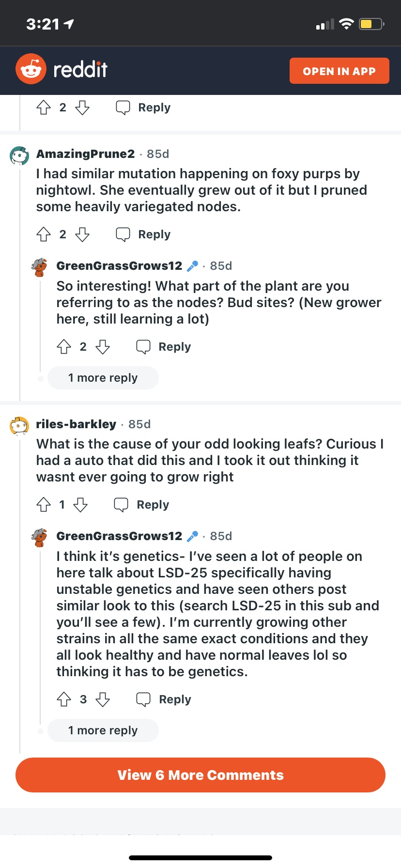Tap the iOS home indicator bar
The height and width of the screenshot is (868, 401).
[200, 858]
